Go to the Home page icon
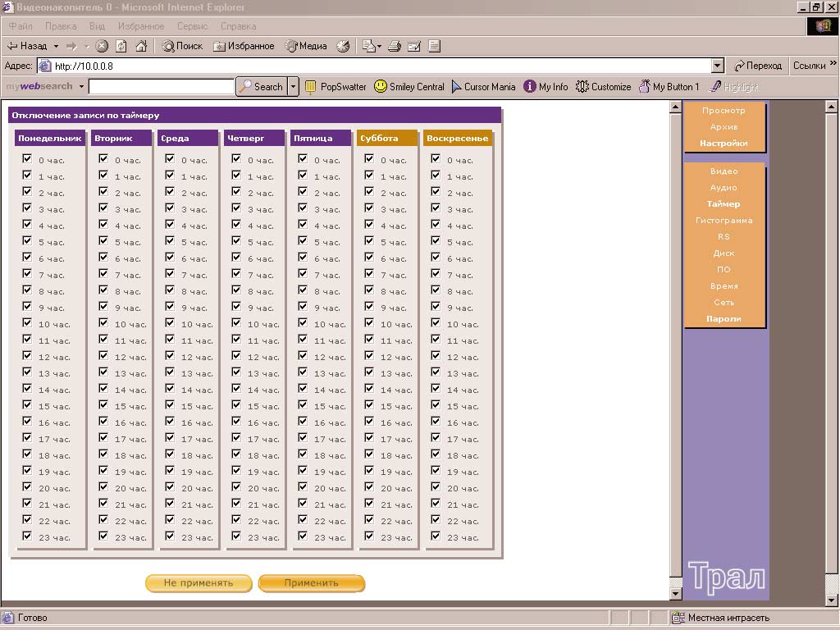 (x=141, y=46)
